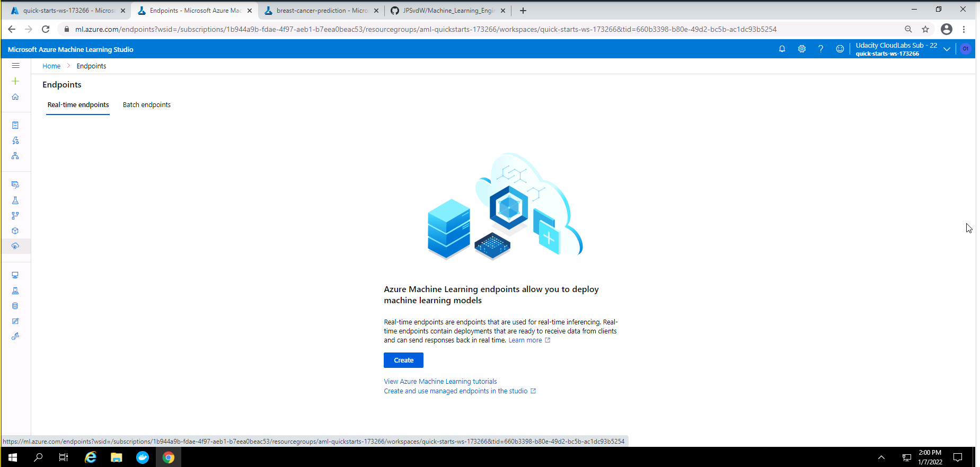Select the Endpoints cloud sidebar icon
The width and height of the screenshot is (980, 467).
[x=15, y=246]
